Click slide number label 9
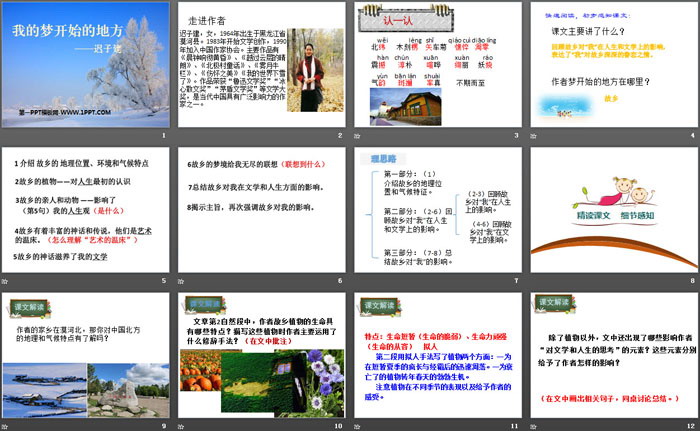The width and height of the screenshot is (700, 431). [x=164, y=426]
